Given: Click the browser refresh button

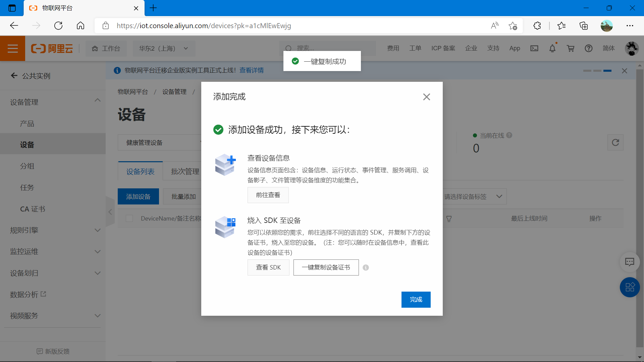Looking at the screenshot, I should [x=58, y=25].
